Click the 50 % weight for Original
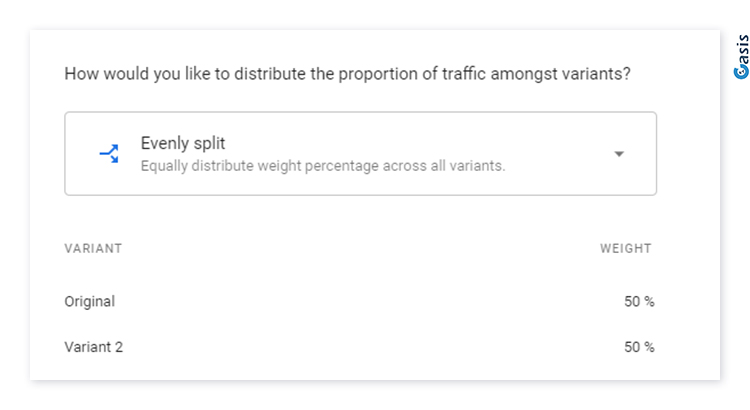 [639, 301]
